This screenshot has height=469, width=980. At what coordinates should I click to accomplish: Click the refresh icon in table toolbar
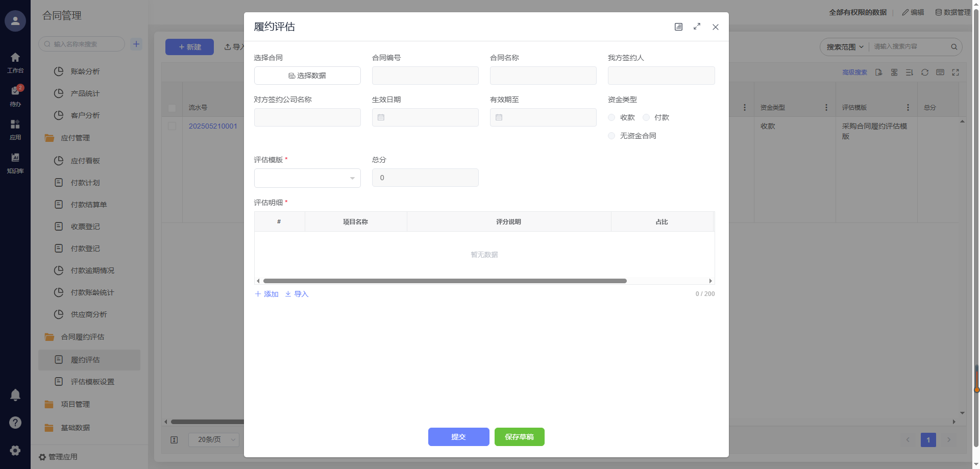(x=924, y=72)
